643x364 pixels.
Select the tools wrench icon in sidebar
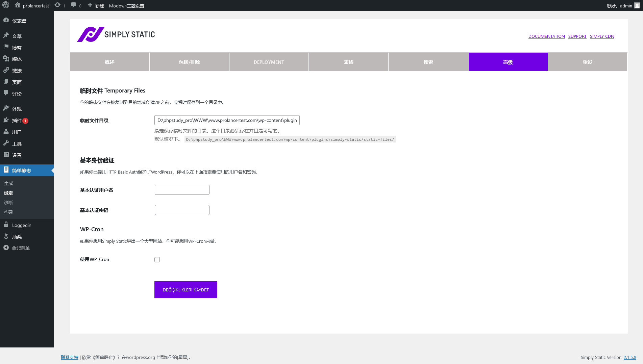[6, 144]
